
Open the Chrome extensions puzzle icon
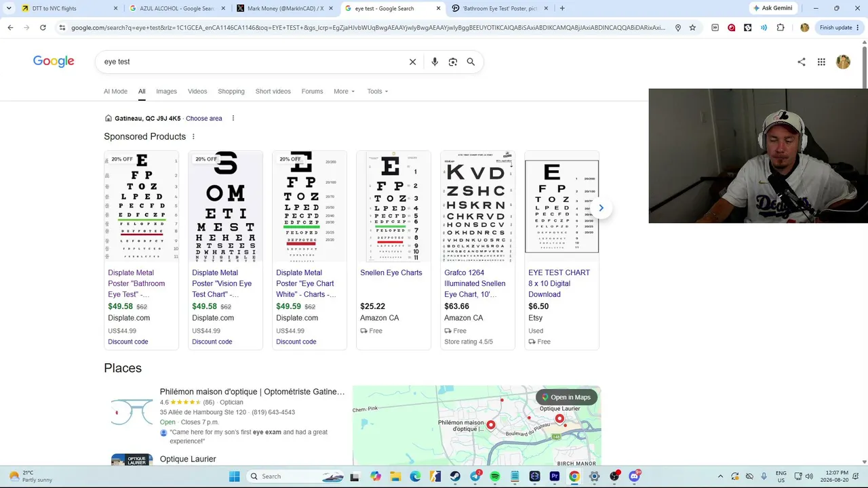(x=781, y=28)
